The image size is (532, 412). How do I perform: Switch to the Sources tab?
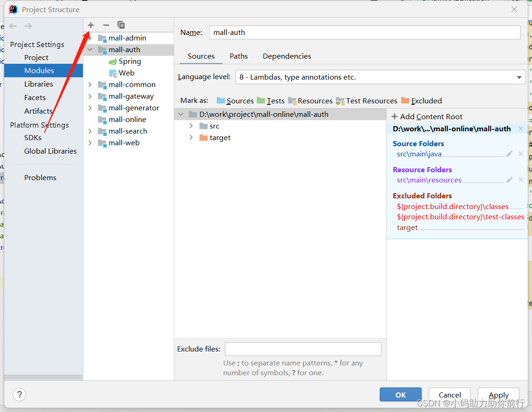[x=201, y=56]
